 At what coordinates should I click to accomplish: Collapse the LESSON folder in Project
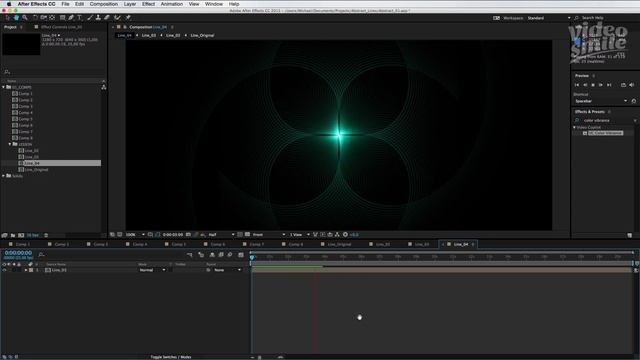point(10,144)
